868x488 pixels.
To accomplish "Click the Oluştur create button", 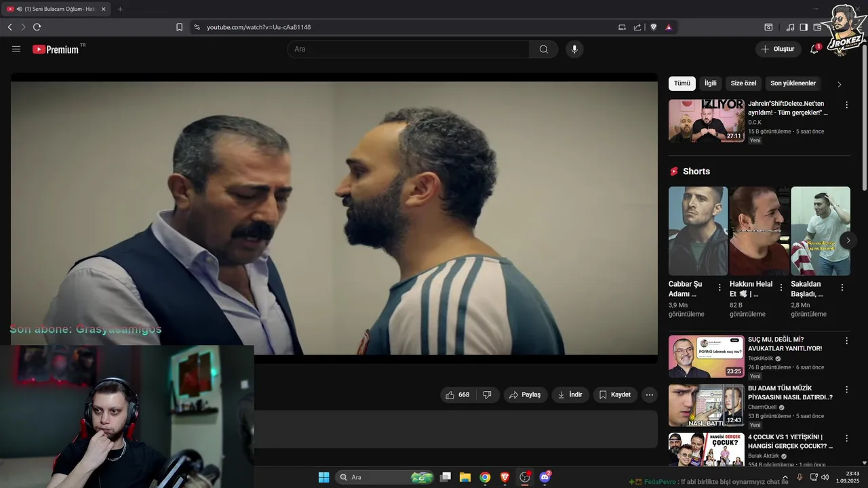I will 778,49.
